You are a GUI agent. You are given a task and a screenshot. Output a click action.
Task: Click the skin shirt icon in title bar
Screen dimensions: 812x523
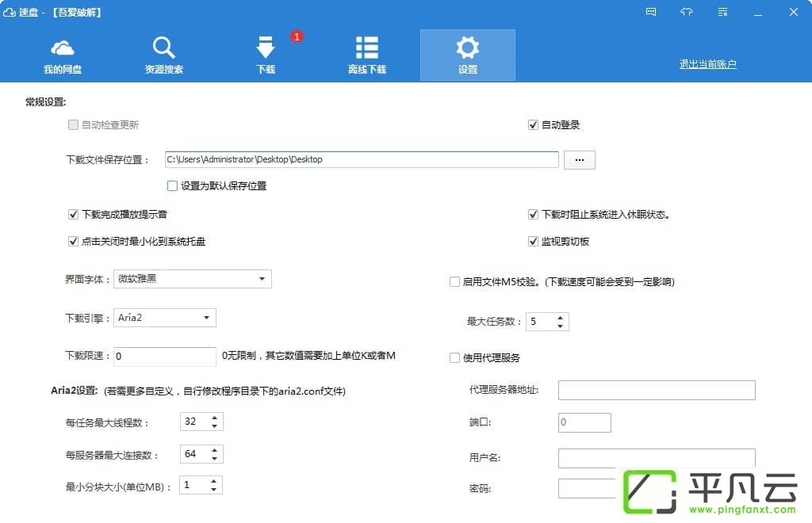pyautogui.click(x=687, y=12)
